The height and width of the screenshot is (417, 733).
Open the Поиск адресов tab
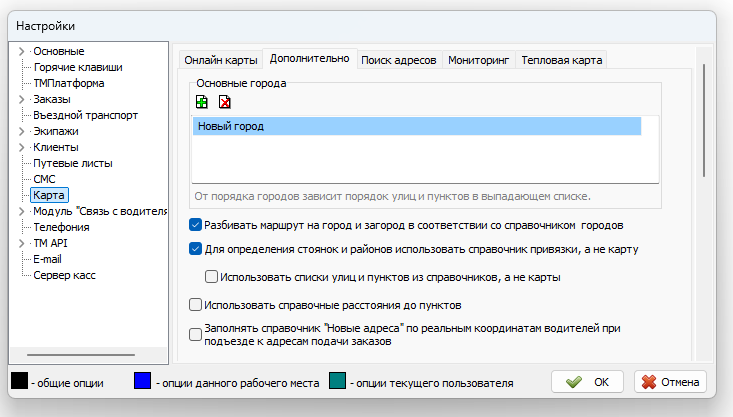click(x=399, y=60)
